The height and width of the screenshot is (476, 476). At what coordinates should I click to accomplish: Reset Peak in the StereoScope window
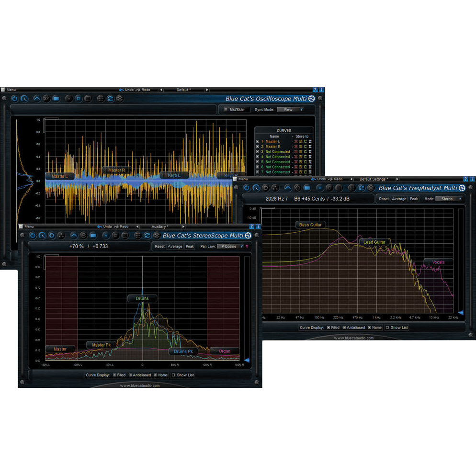190,246
